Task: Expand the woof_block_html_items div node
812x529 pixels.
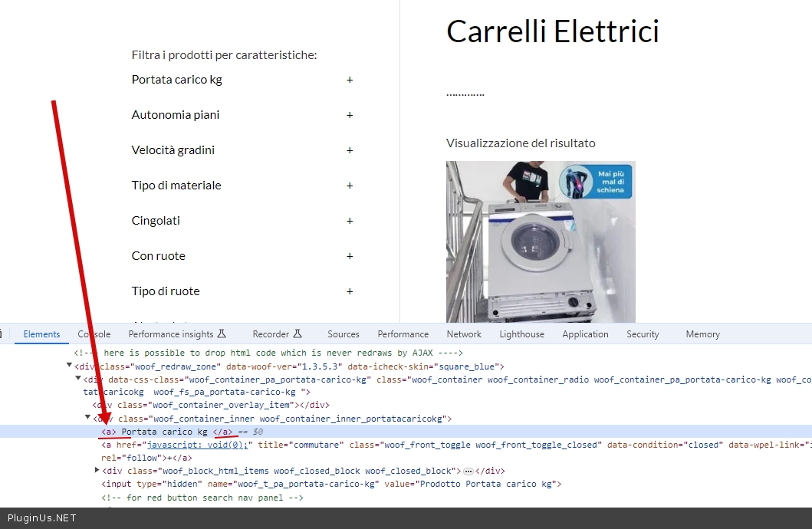Action: (97, 471)
